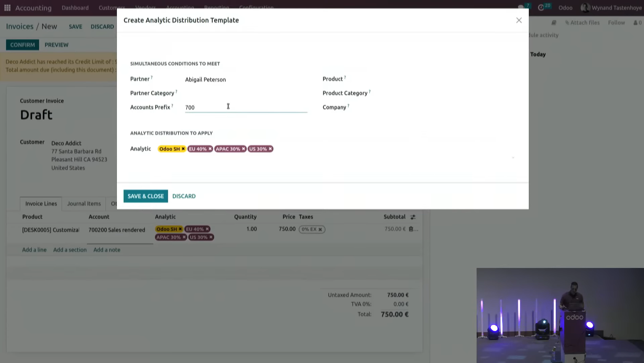Remove APAC 30% tag on invoice line

(184, 237)
